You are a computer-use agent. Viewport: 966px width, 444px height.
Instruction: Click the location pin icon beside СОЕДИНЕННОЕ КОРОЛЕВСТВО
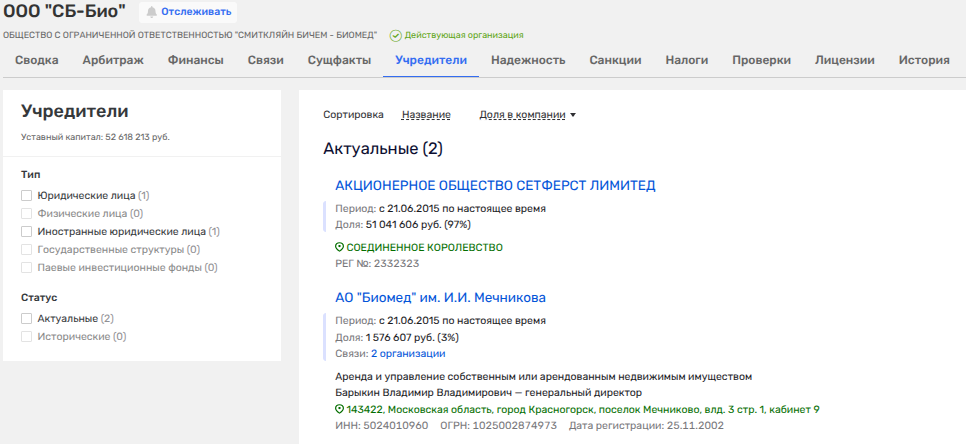(340, 247)
